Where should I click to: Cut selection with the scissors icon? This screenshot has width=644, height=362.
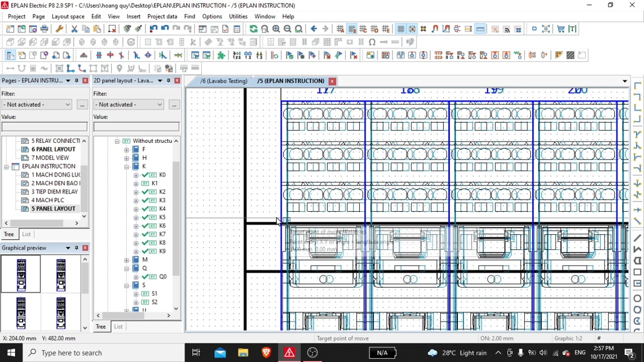pyautogui.click(x=74, y=29)
